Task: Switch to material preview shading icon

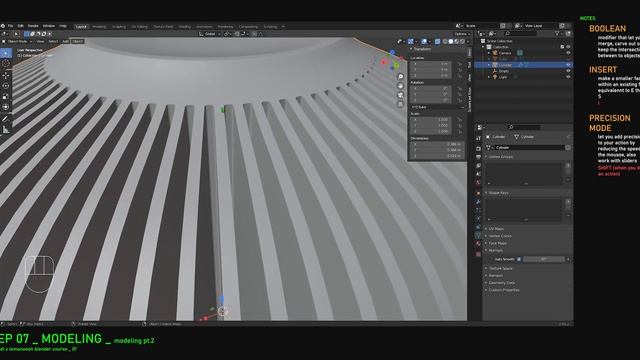Action: pos(457,41)
